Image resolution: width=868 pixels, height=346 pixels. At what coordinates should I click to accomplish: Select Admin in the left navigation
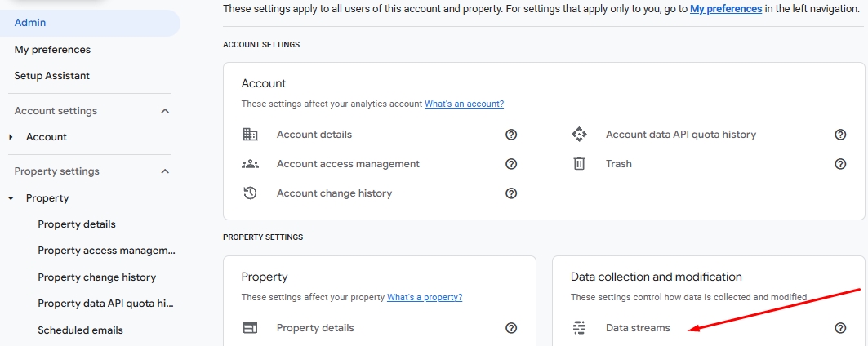(90, 23)
